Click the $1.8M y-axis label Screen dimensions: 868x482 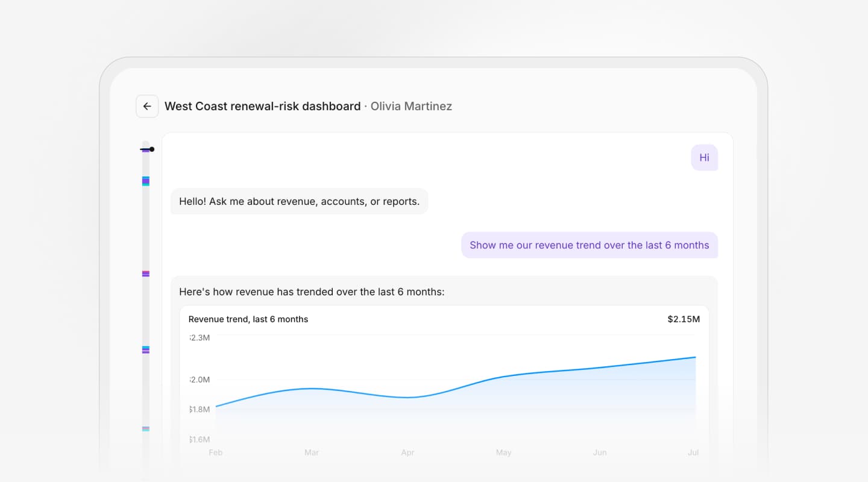(x=200, y=410)
